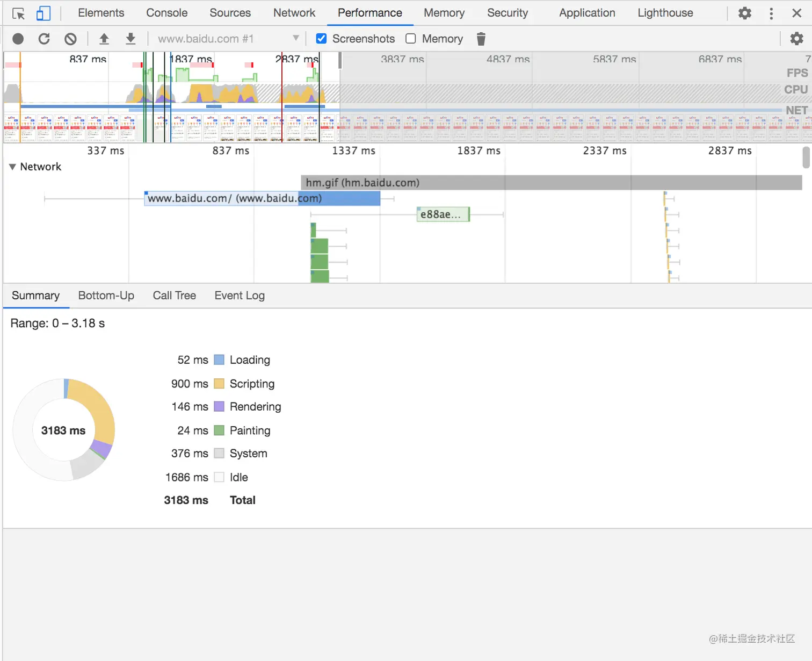The image size is (812, 661).
Task: Open the www.baidu.com #1 recording dropdown
Action: point(228,39)
